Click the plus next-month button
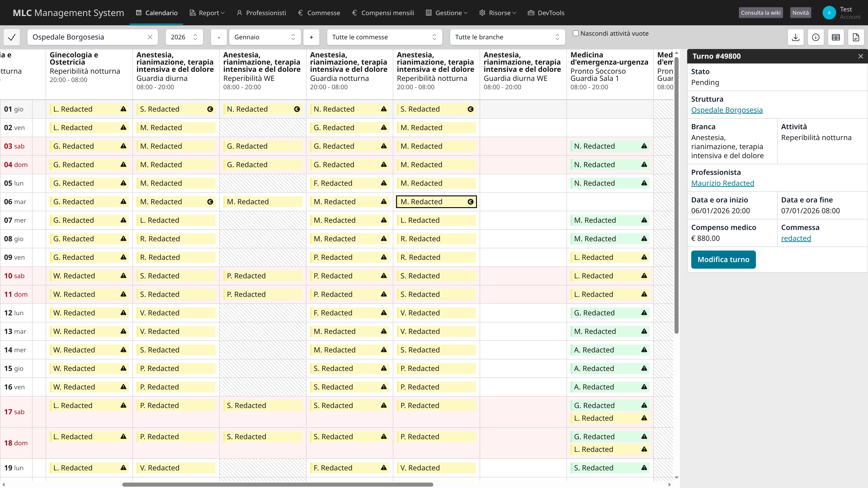This screenshot has width=868, height=488. (x=311, y=37)
